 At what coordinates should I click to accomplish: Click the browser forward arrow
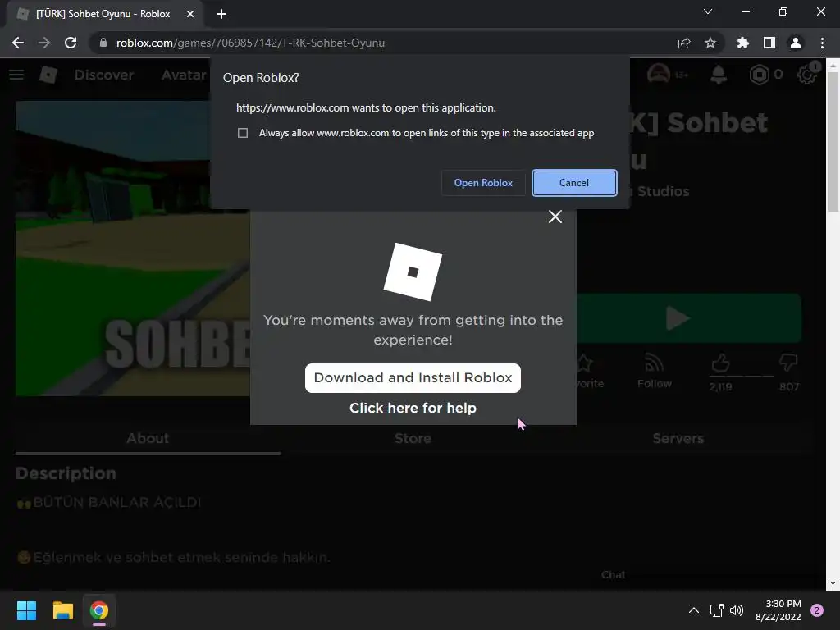[x=44, y=43]
